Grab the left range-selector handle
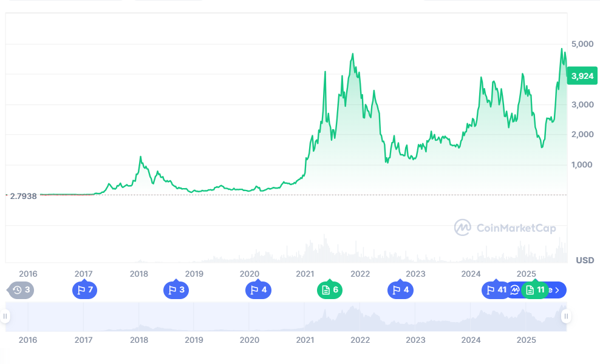Viewport: 600px width, 364px height. pyautogui.click(x=5, y=316)
